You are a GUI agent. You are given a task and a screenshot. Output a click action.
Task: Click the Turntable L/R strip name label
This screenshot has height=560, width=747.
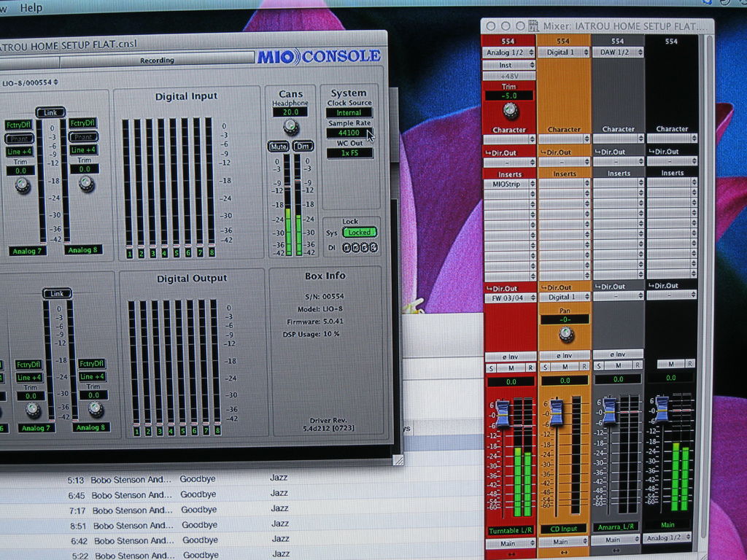tap(511, 531)
